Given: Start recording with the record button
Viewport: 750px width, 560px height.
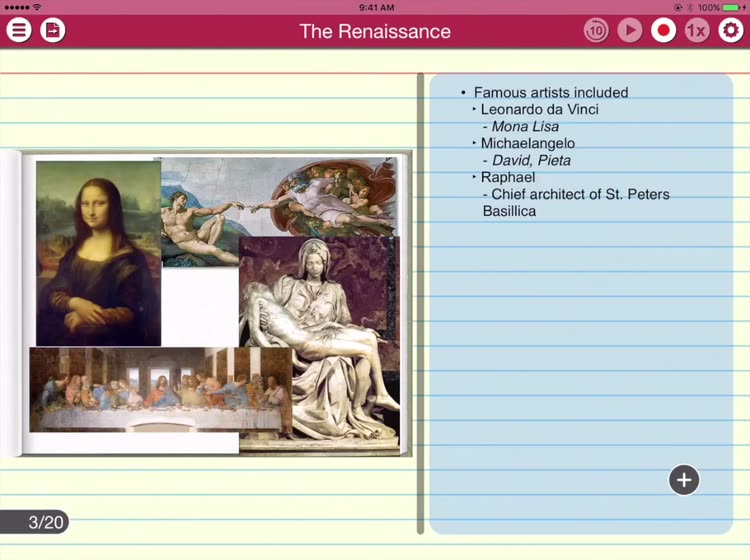Looking at the screenshot, I should [x=663, y=30].
